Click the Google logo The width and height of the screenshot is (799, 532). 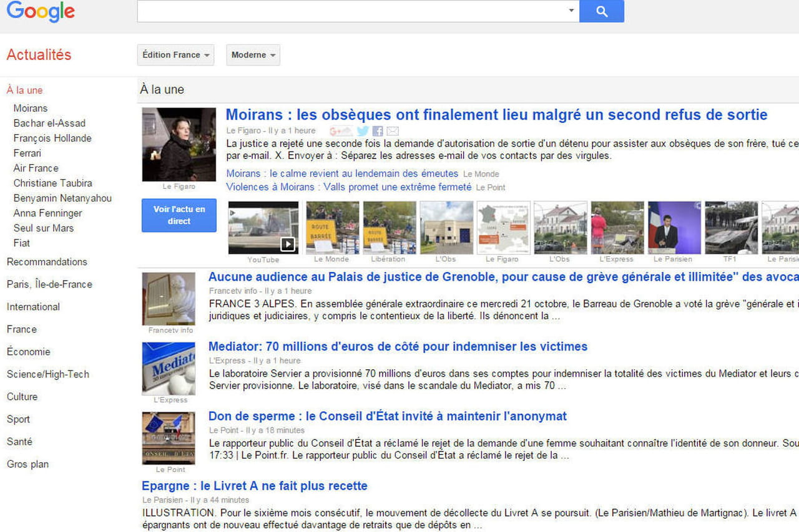point(41,11)
